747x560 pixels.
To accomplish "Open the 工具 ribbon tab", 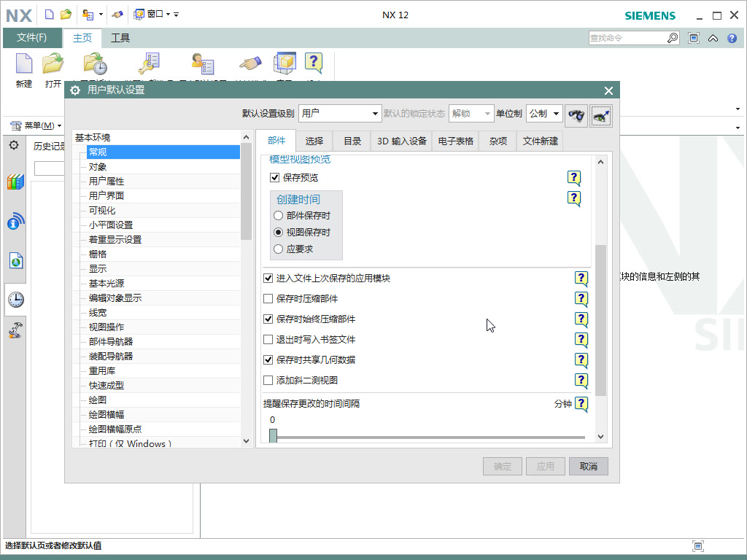I will (x=121, y=38).
